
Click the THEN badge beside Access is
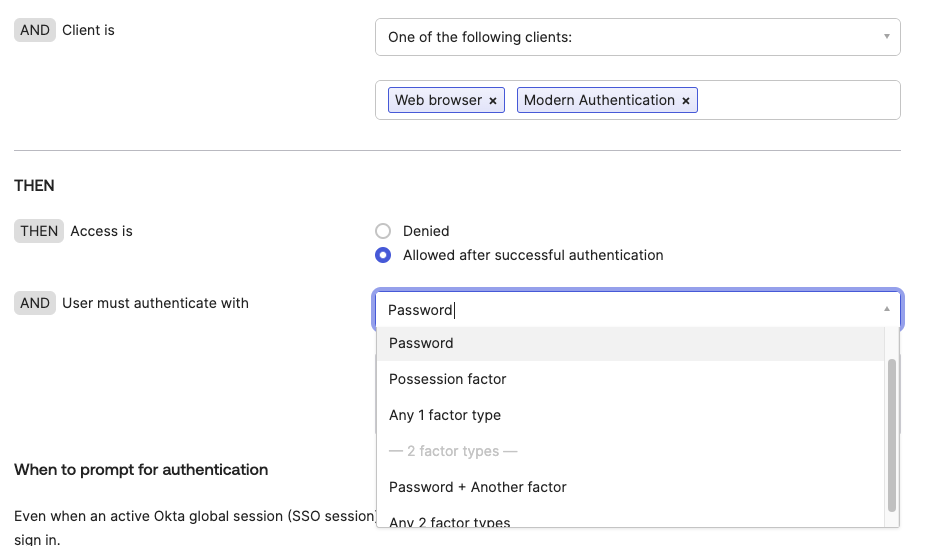click(39, 231)
